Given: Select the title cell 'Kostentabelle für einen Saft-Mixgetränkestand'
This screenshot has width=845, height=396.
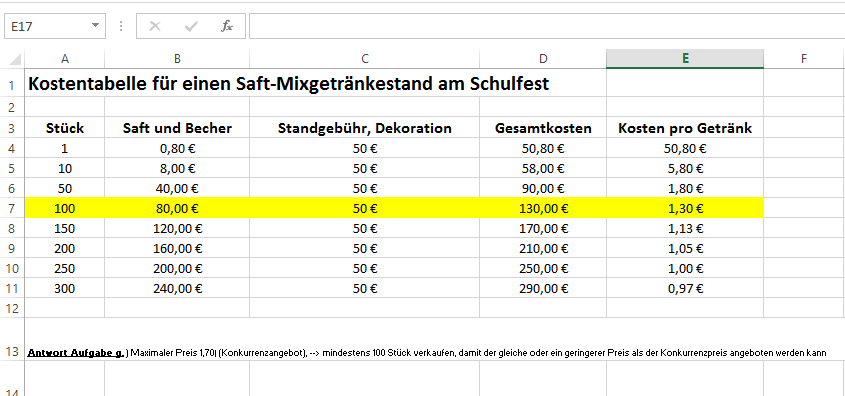Looking at the screenshot, I should [288, 84].
